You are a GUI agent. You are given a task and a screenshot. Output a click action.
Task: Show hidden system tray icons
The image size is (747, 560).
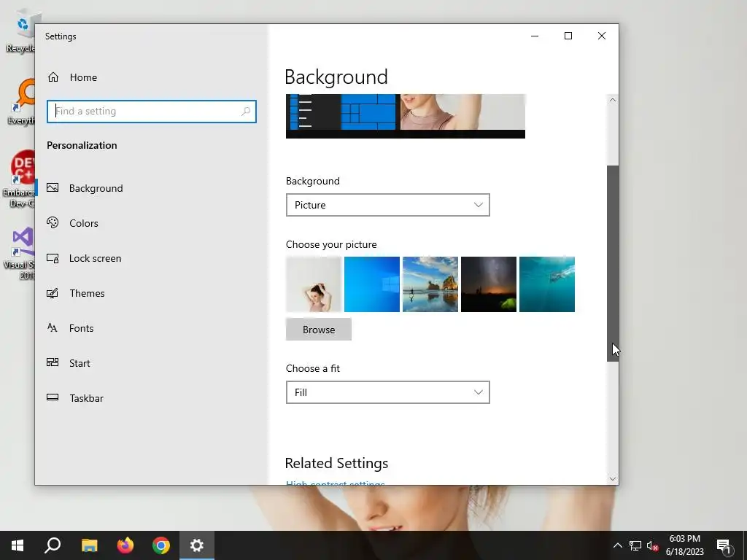point(617,545)
